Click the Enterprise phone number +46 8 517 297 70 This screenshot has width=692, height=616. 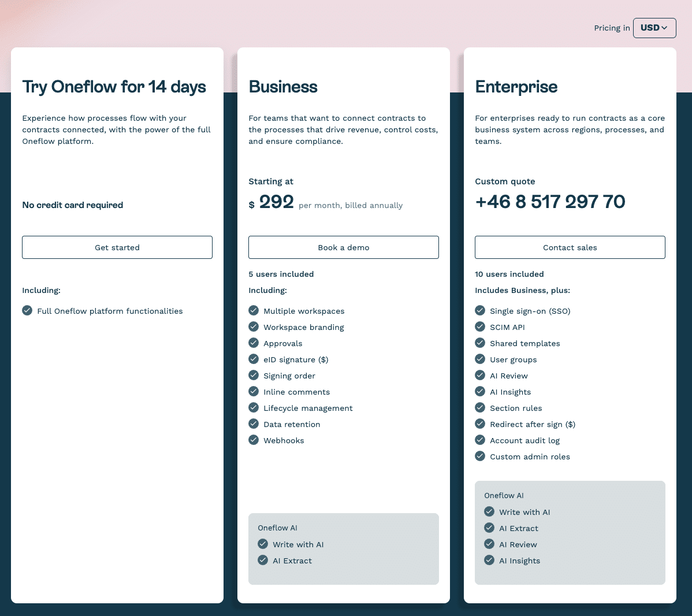pos(550,202)
